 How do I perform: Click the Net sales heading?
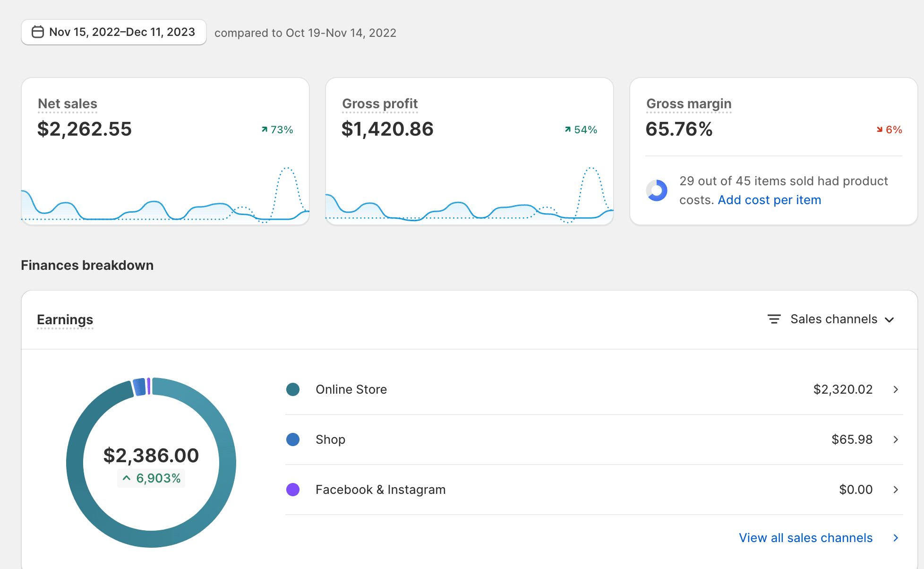pos(68,103)
